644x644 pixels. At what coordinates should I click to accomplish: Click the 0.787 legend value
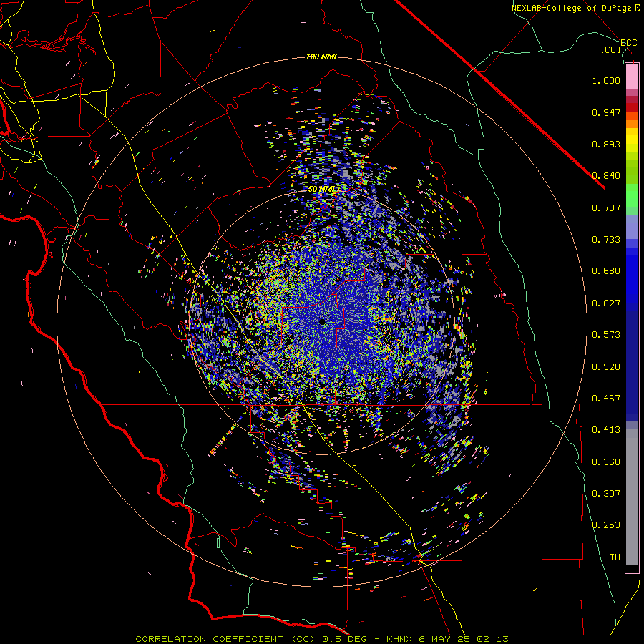tap(606, 208)
